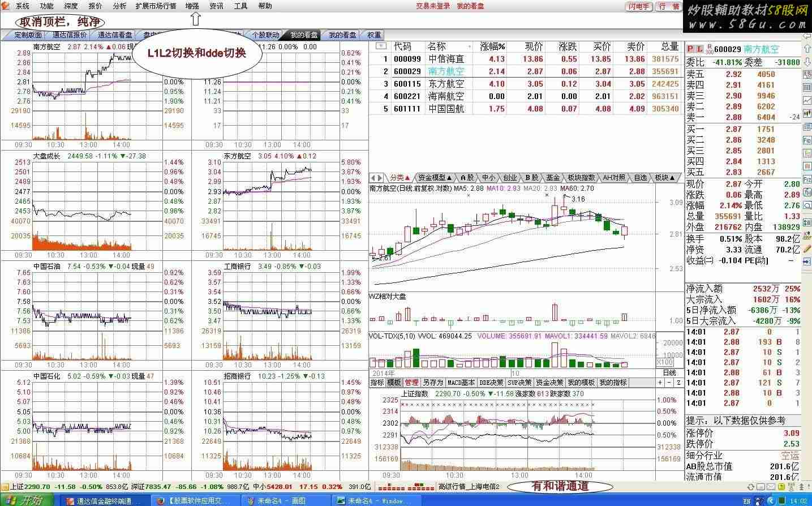Switch to the 权重 tab
The image size is (812, 506).
pyautogui.click(x=374, y=35)
